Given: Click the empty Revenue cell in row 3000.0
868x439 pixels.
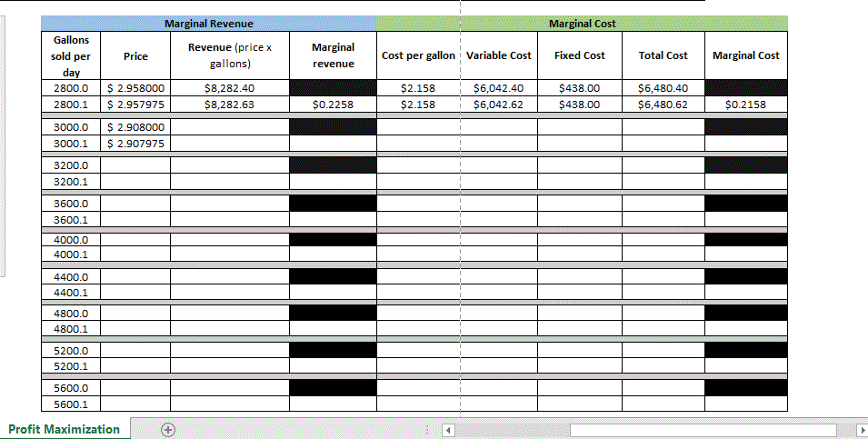Looking at the screenshot, I should click(x=230, y=126).
